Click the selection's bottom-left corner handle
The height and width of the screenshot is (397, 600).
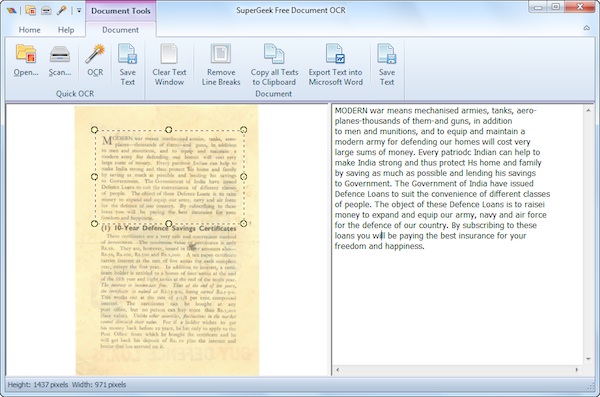click(x=95, y=223)
